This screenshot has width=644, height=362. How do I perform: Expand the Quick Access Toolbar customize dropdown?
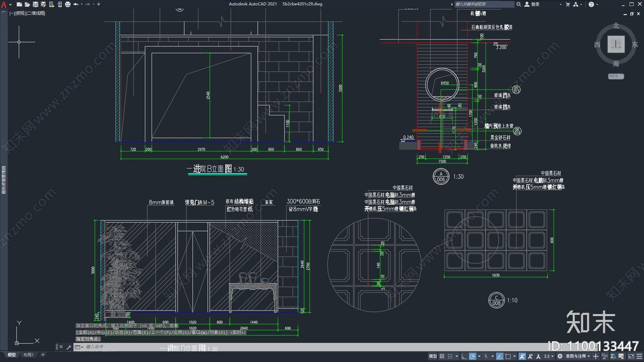click(99, 4)
